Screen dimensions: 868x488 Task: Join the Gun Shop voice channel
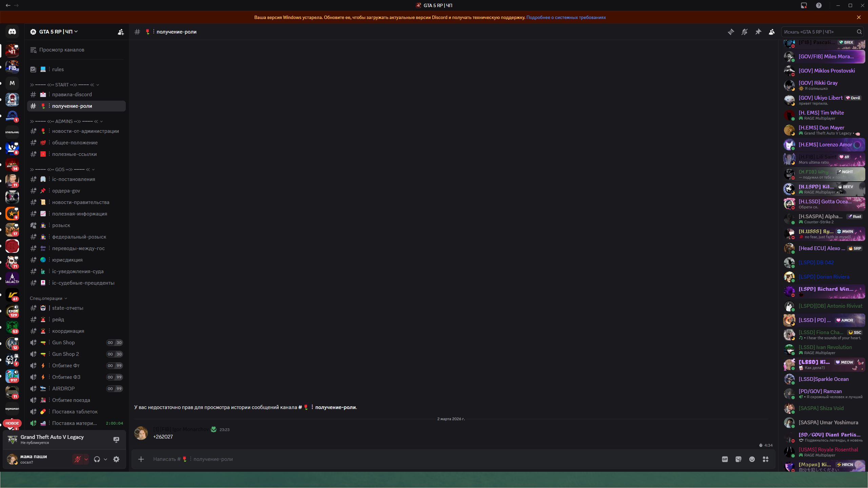(x=63, y=343)
